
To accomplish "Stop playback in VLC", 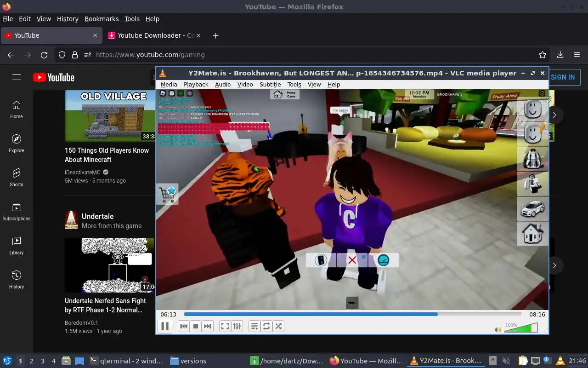I will pyautogui.click(x=196, y=326).
